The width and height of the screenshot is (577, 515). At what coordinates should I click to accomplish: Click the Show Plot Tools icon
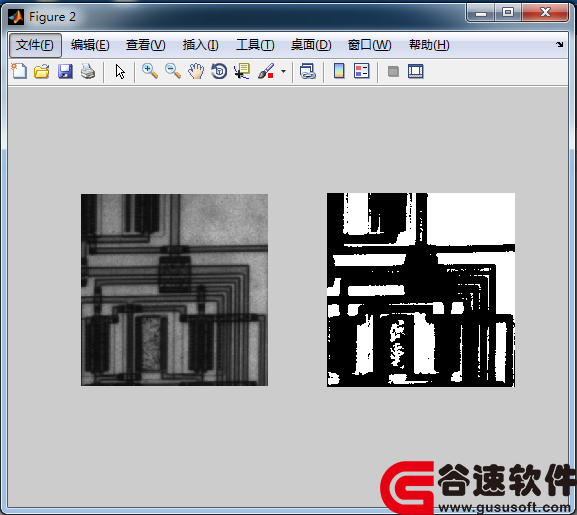(x=415, y=71)
